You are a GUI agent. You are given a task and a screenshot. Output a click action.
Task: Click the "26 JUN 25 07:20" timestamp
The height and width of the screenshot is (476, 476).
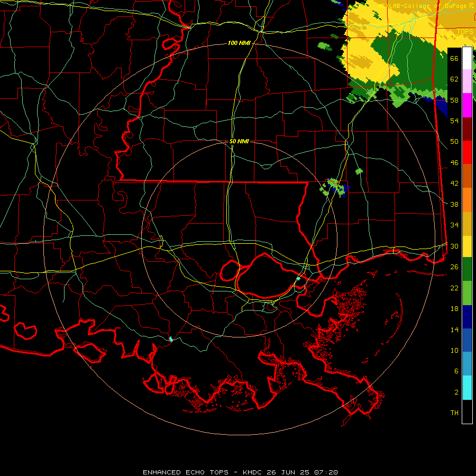[x=303, y=472]
